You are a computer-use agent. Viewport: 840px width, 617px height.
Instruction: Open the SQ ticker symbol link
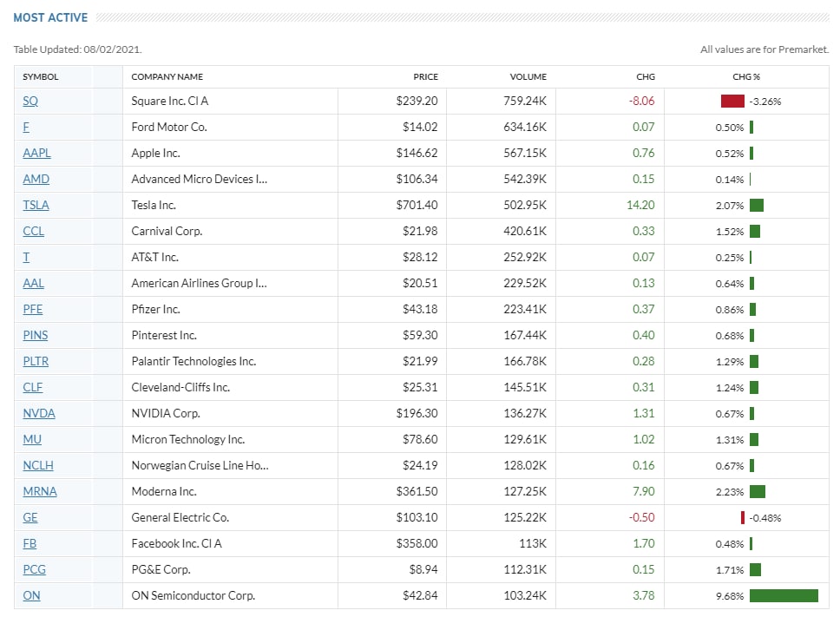[30, 101]
